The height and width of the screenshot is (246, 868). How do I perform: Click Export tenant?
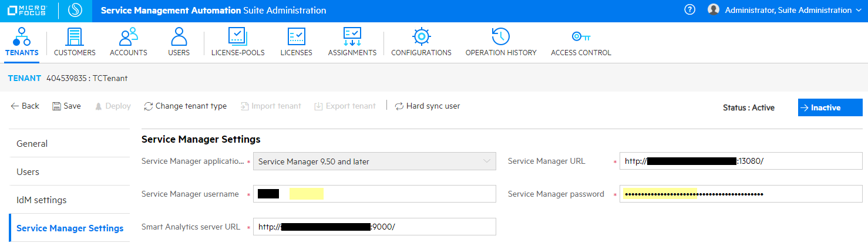coord(345,106)
